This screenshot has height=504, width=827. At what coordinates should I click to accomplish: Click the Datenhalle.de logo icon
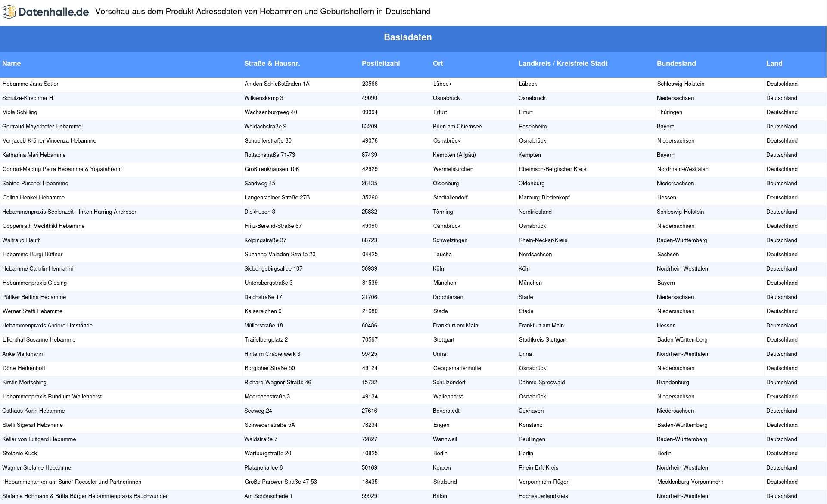pos(9,12)
